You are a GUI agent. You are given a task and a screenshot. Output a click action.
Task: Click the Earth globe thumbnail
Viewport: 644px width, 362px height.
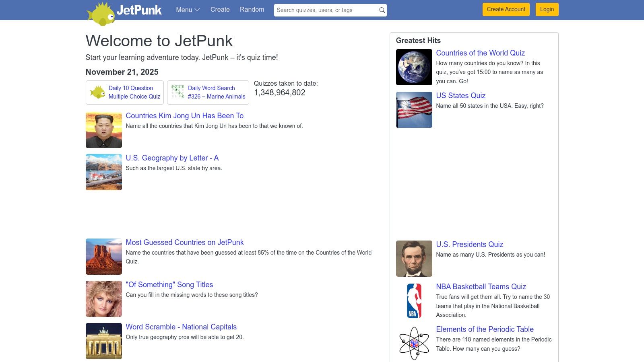413,67
